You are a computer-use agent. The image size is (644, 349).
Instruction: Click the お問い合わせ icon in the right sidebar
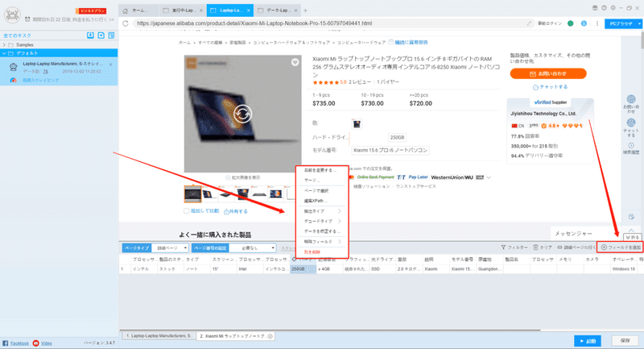(x=631, y=99)
